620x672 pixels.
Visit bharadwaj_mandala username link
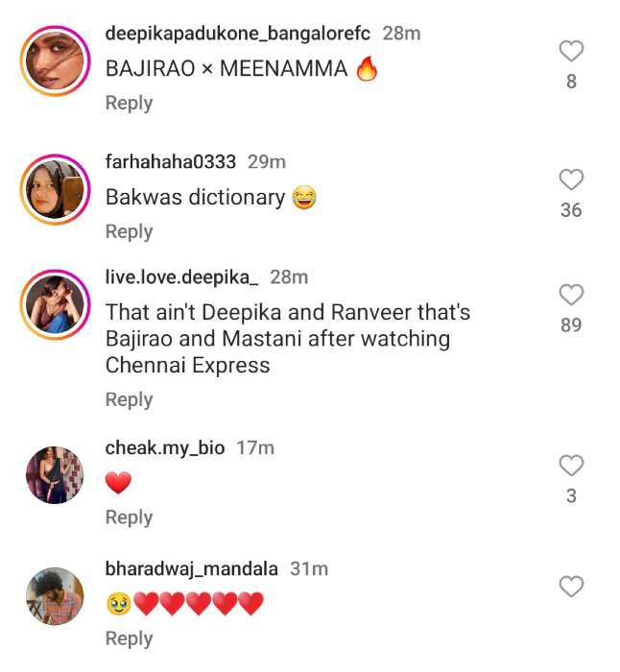point(192,569)
